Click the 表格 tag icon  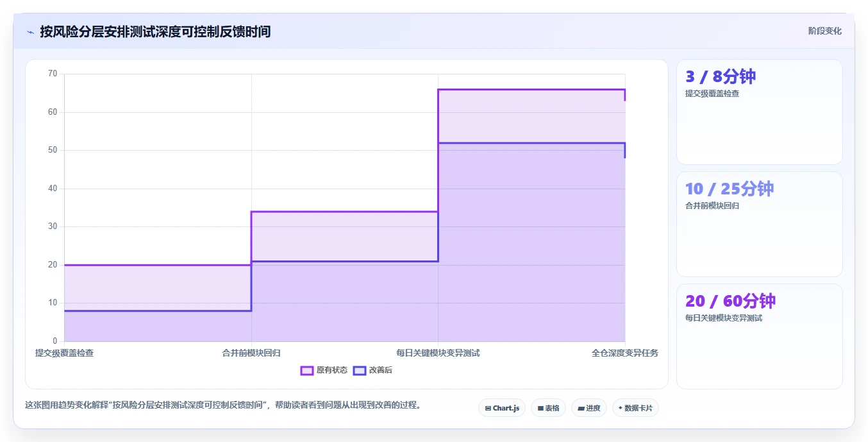point(540,408)
